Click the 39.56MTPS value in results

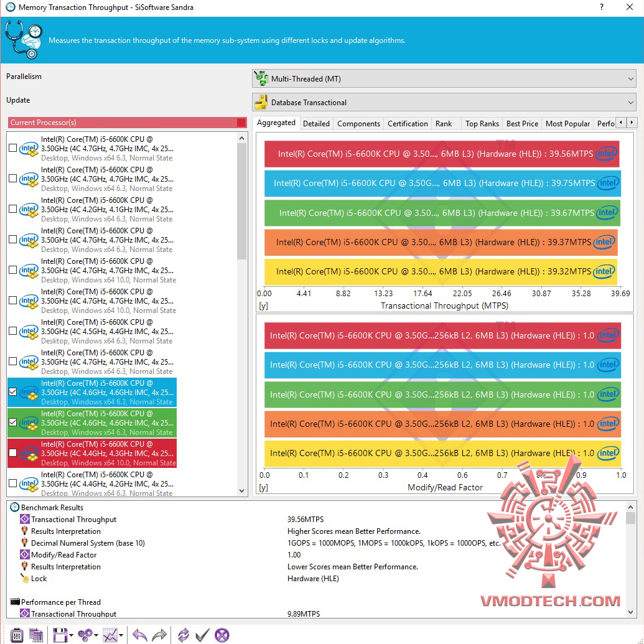coord(306,519)
